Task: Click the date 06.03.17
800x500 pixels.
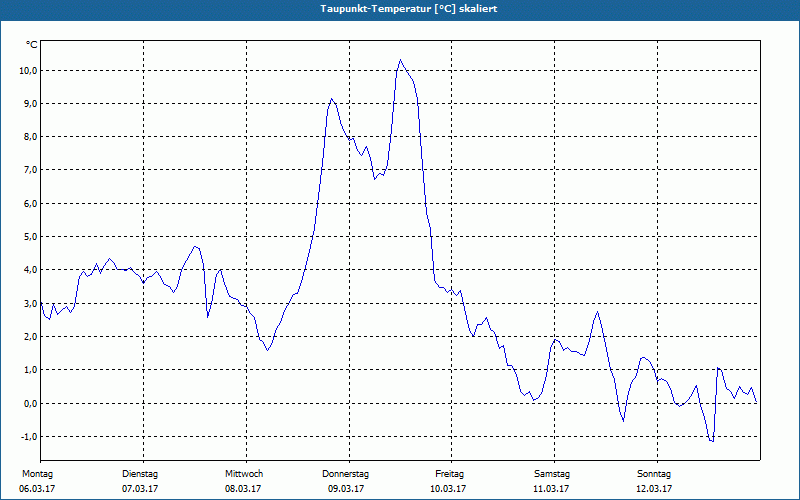Action: click(37, 489)
